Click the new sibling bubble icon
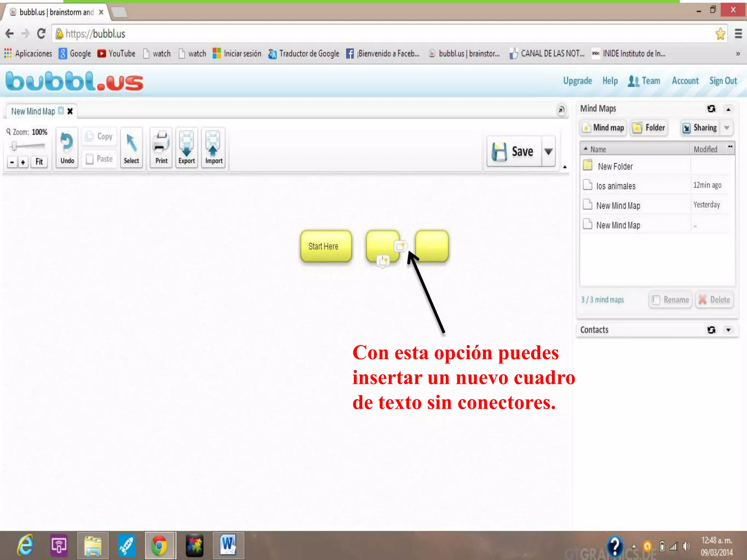 [400, 246]
